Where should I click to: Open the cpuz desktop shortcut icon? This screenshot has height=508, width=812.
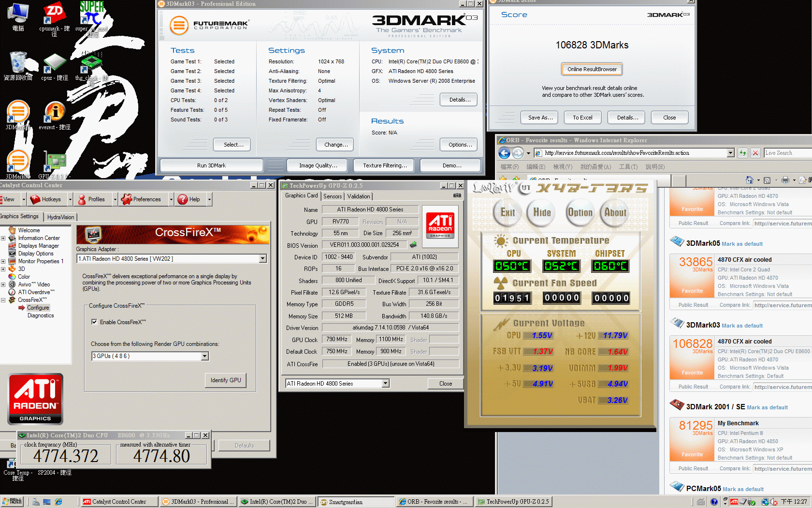54,63
